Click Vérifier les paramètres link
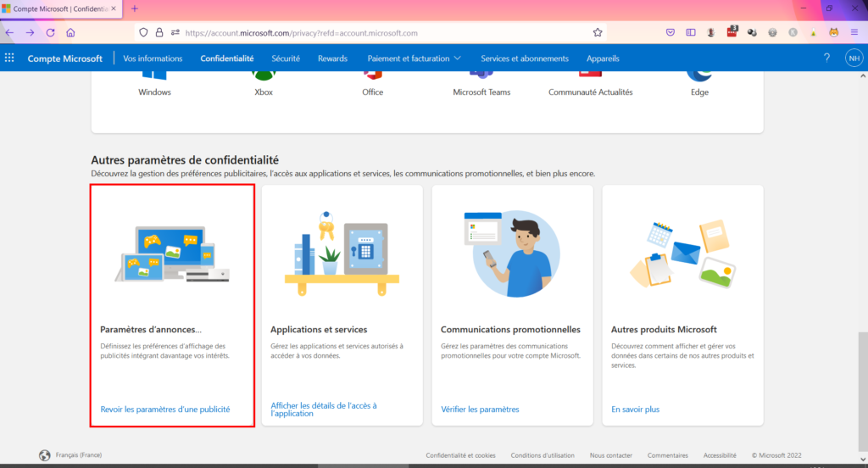The height and width of the screenshot is (468, 868). tap(480, 409)
